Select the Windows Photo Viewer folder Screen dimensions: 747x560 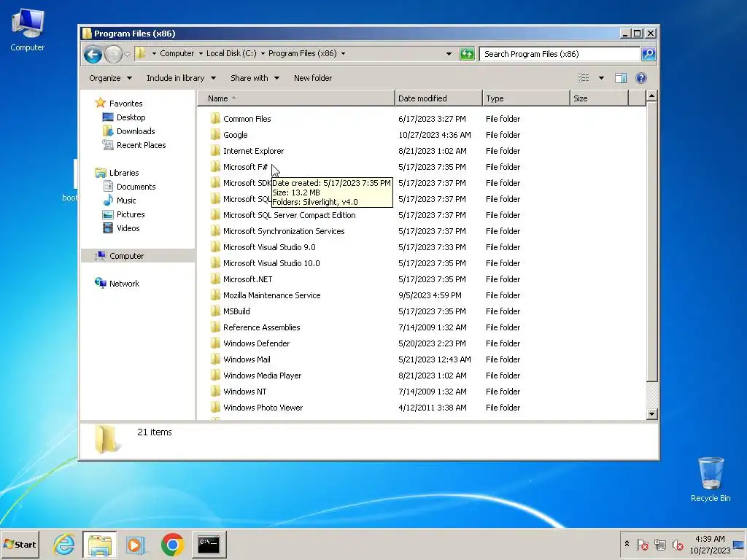[x=263, y=408]
